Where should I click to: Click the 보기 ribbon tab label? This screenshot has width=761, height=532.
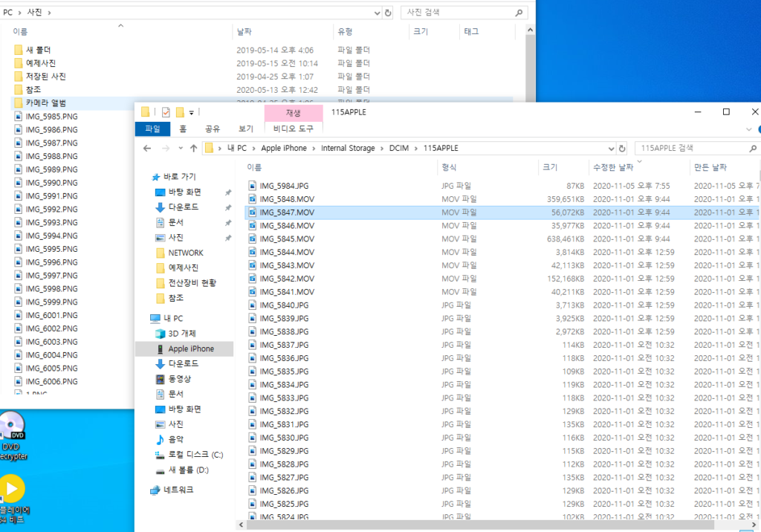click(247, 128)
